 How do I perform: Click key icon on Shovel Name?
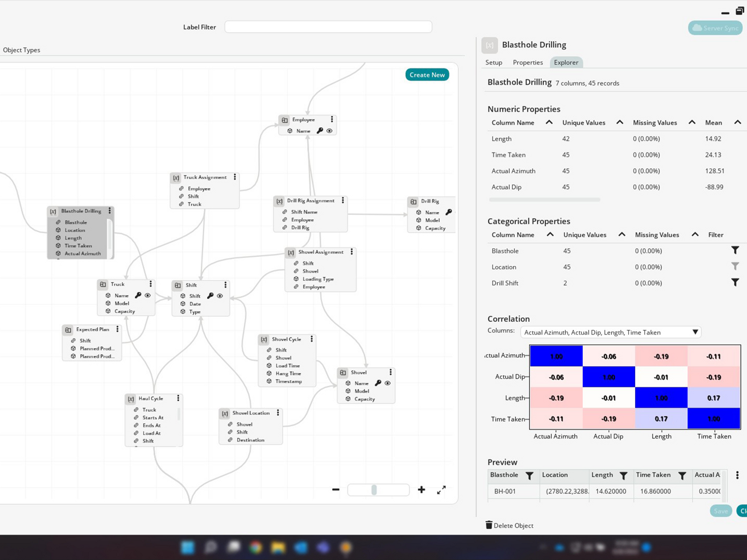point(378,383)
